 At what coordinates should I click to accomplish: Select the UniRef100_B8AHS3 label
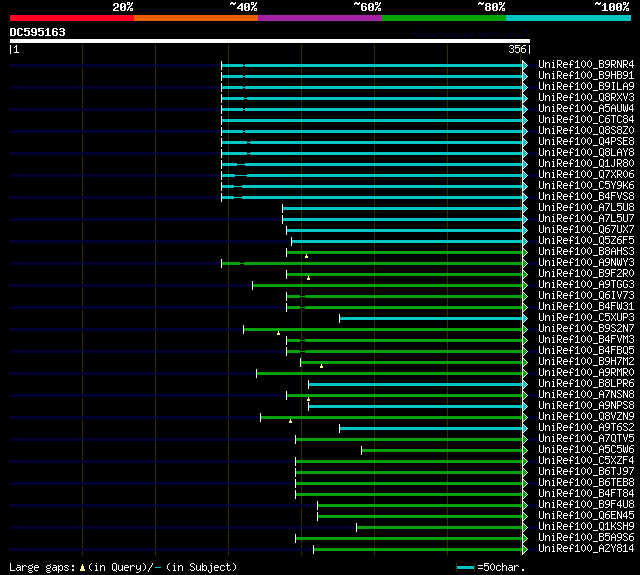(586, 252)
